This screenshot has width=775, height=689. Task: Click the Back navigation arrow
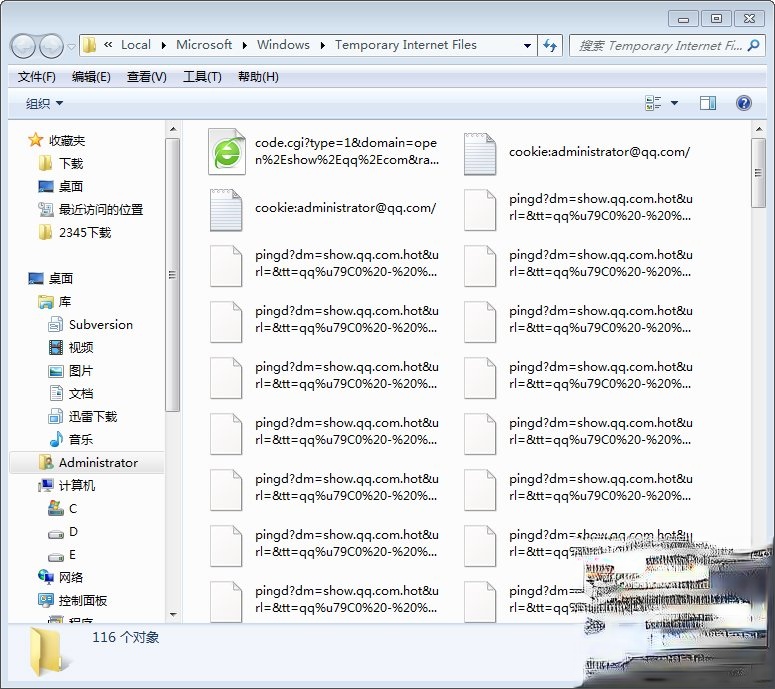[x=23, y=46]
